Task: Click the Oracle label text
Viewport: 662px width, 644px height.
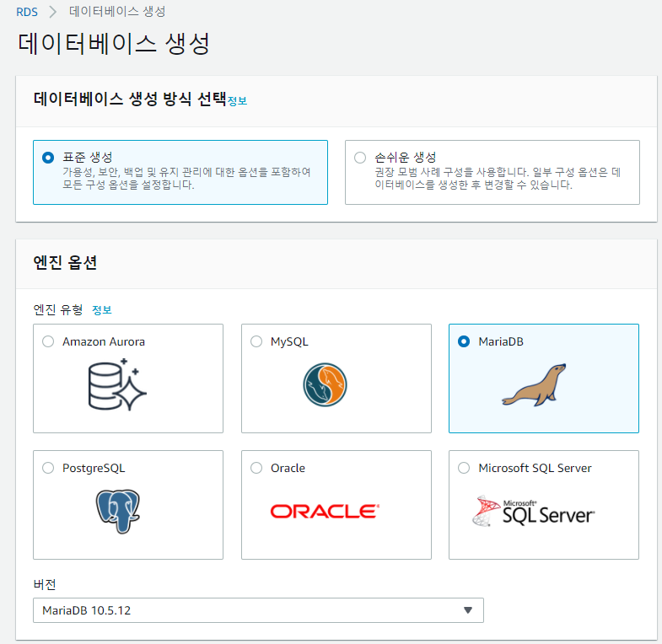Action: coord(288,468)
